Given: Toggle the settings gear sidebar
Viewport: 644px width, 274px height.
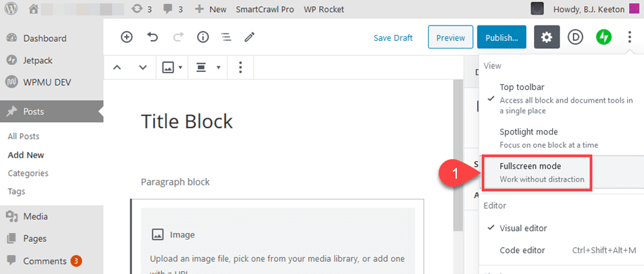Looking at the screenshot, I should click(x=547, y=37).
